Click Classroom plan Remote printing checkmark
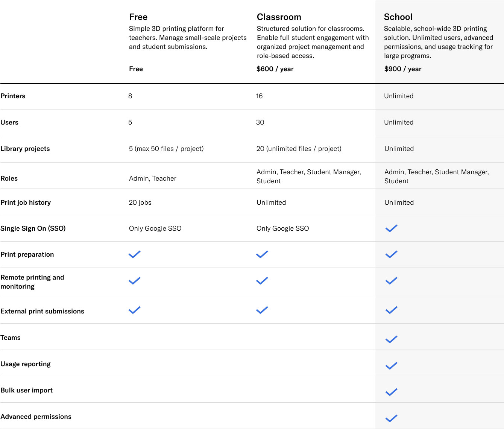504x429 pixels. 262,281
